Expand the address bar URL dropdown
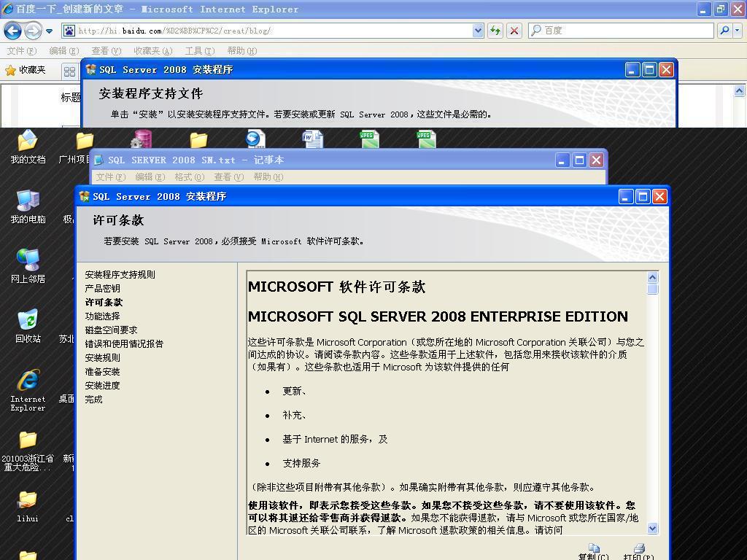This screenshot has width=747, height=560. point(478,31)
